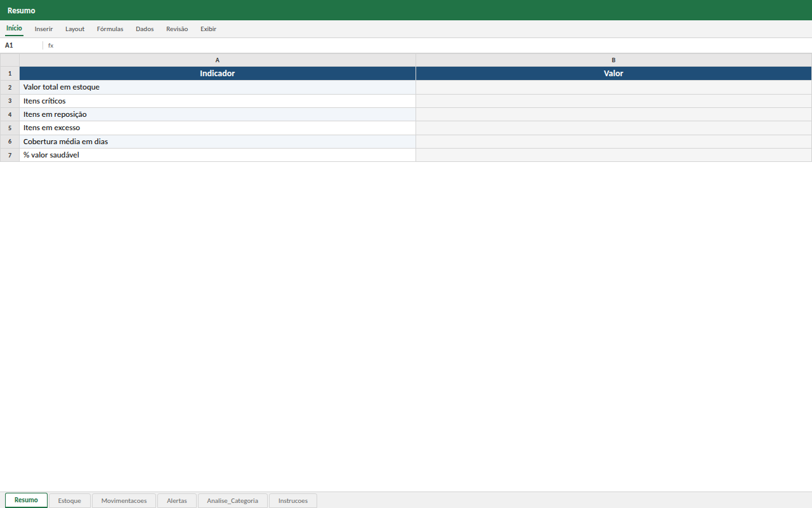Screen dimensions: 812x508
Task: Open the Movimentacoes sheet tab
Action: (124, 501)
